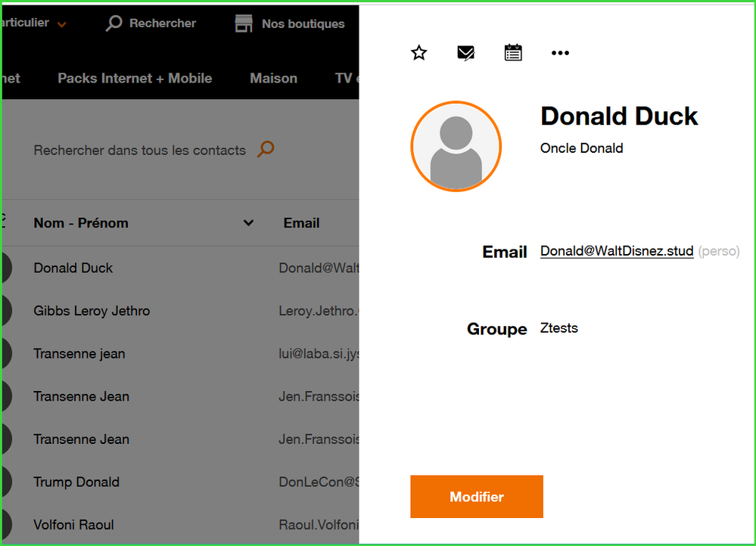Click the Raoul.Volfoni email cell
Screen dimensions: 756x546
point(319,525)
